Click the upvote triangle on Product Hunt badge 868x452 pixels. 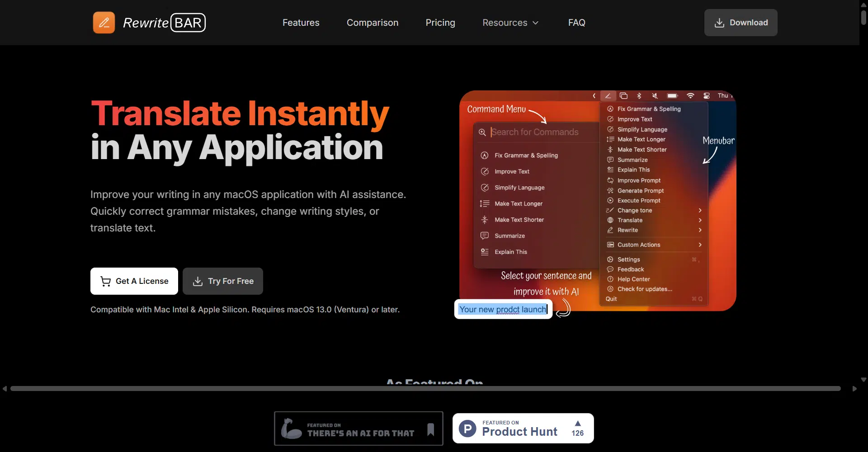click(x=577, y=424)
